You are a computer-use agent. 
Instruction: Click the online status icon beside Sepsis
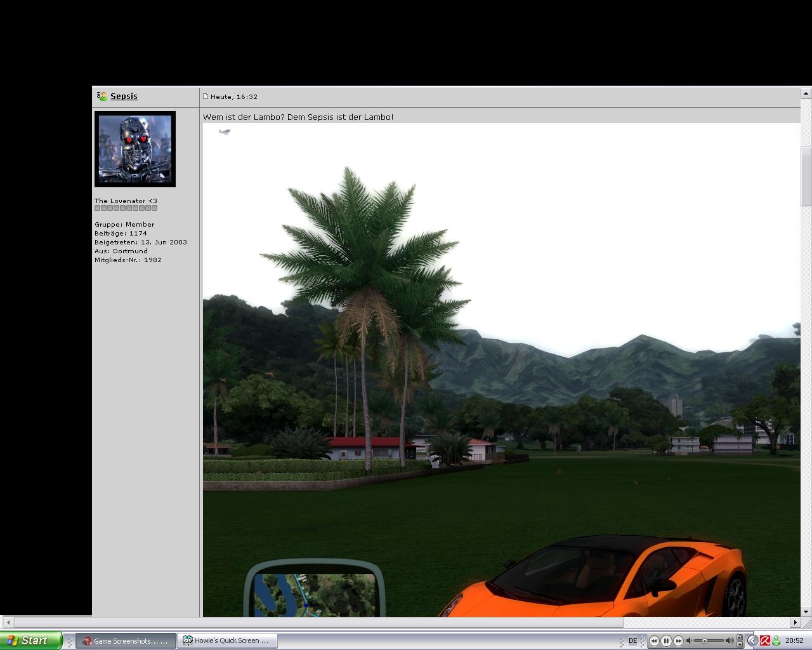101,96
